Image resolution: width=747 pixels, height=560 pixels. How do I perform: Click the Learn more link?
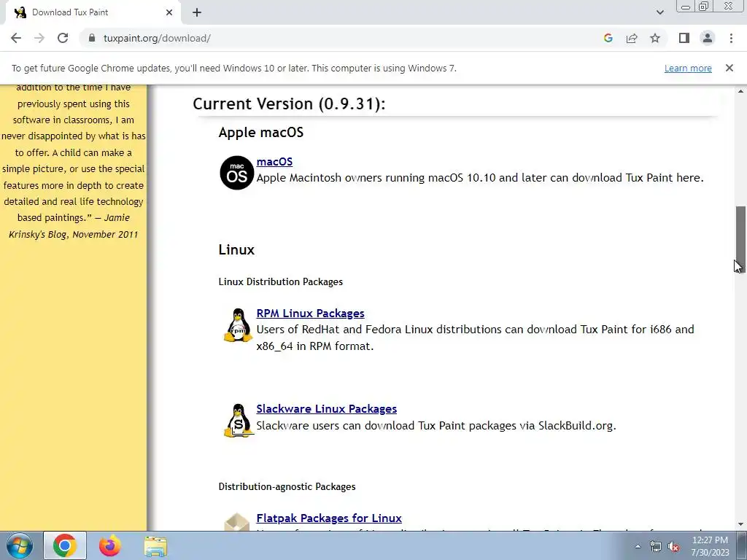pos(688,68)
